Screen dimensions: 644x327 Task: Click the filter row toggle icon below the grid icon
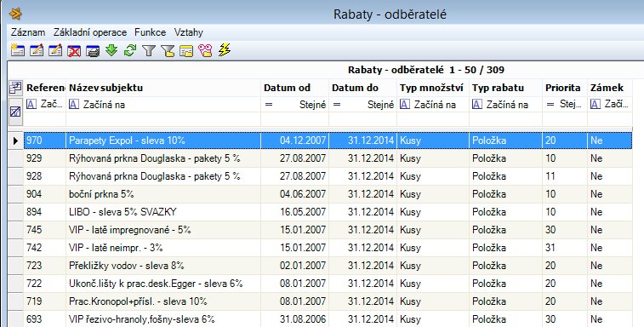point(15,111)
